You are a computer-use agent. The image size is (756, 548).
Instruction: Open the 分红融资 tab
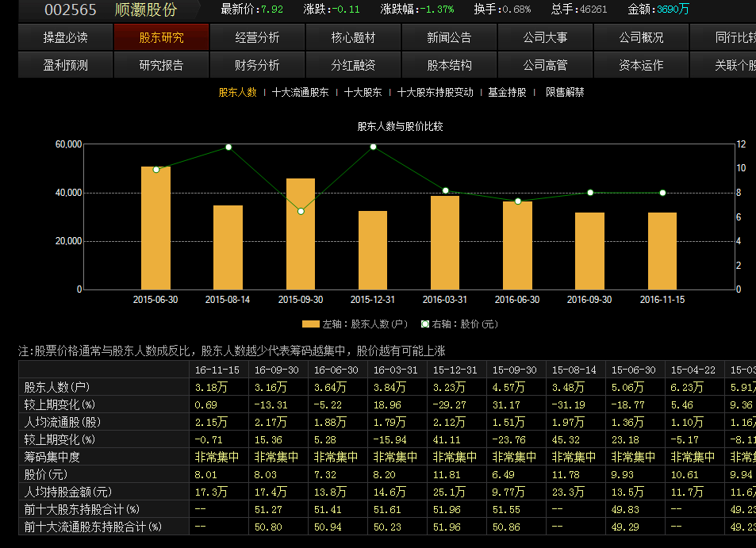click(353, 65)
